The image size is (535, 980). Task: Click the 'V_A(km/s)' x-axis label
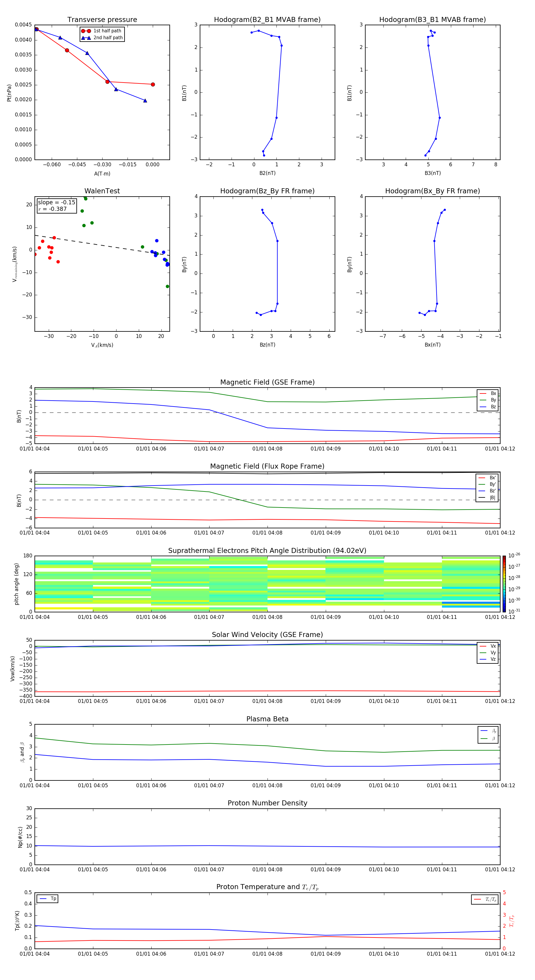[x=102, y=345]
